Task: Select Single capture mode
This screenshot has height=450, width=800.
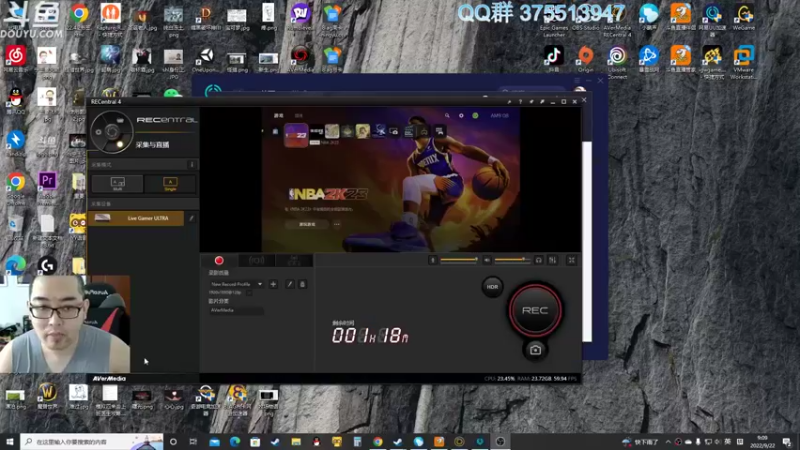Action: [x=170, y=184]
